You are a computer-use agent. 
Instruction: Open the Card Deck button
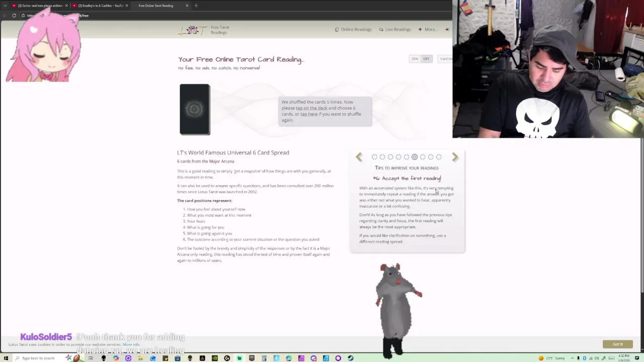coord(446,59)
